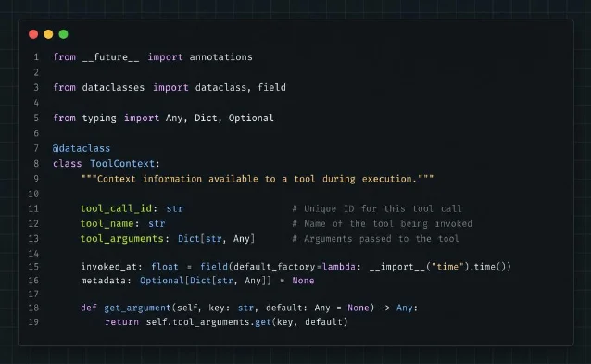
Task: Click the word 'annotations' on line 1
Action: point(220,57)
